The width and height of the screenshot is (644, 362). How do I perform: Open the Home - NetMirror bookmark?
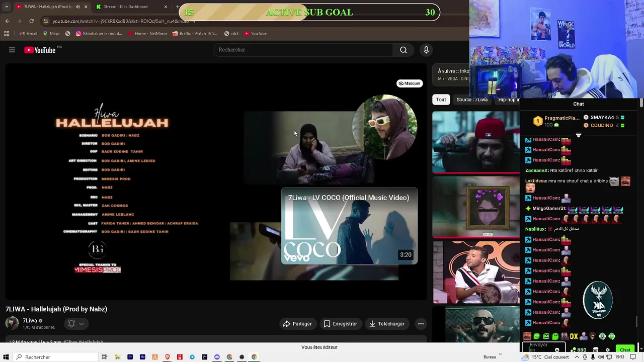[147, 33]
